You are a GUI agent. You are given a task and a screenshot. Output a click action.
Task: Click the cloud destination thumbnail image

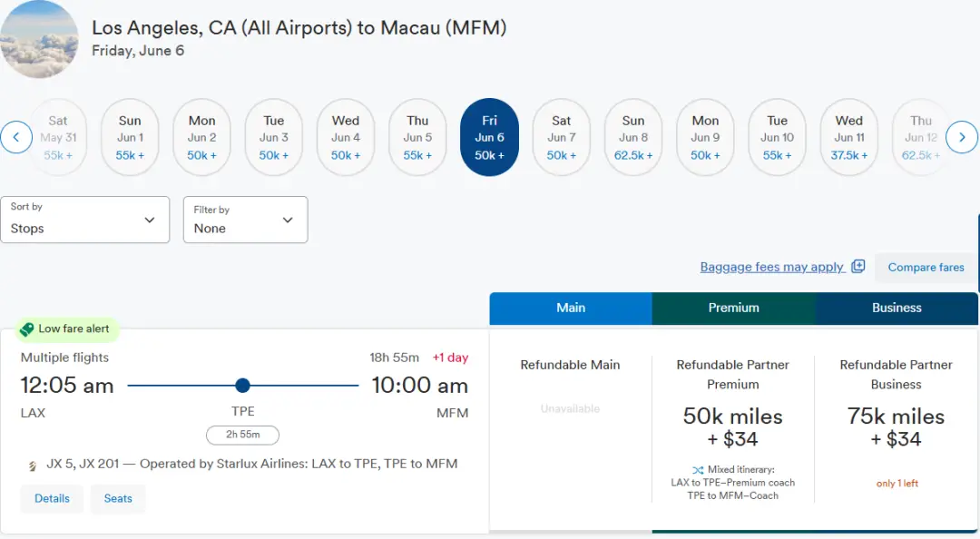39,39
